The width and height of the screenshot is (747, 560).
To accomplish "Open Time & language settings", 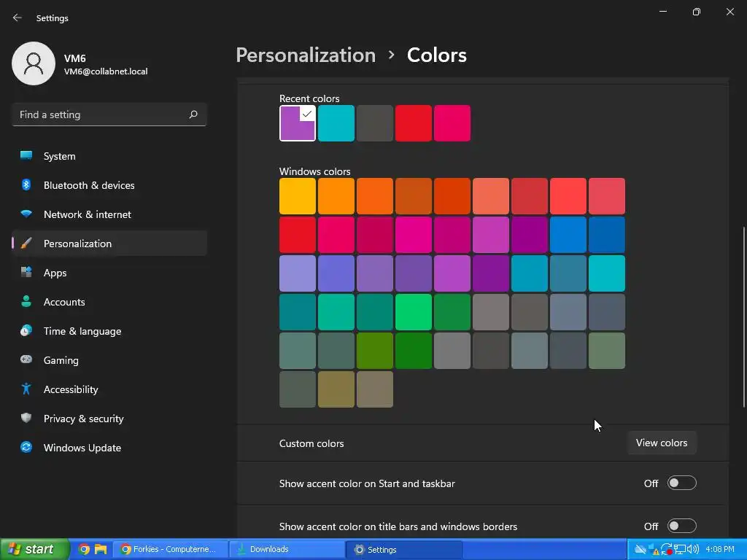I will [109, 331].
